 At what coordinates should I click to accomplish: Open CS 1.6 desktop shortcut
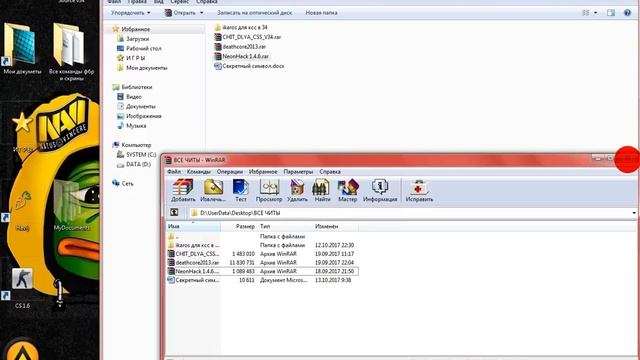click(22, 287)
